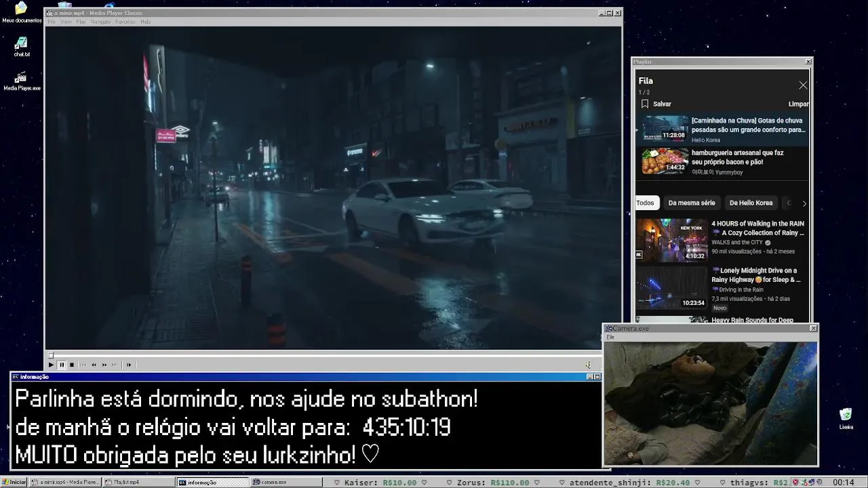Click the taskbar clock showing 00:14
868x488 pixels.
pos(843,482)
